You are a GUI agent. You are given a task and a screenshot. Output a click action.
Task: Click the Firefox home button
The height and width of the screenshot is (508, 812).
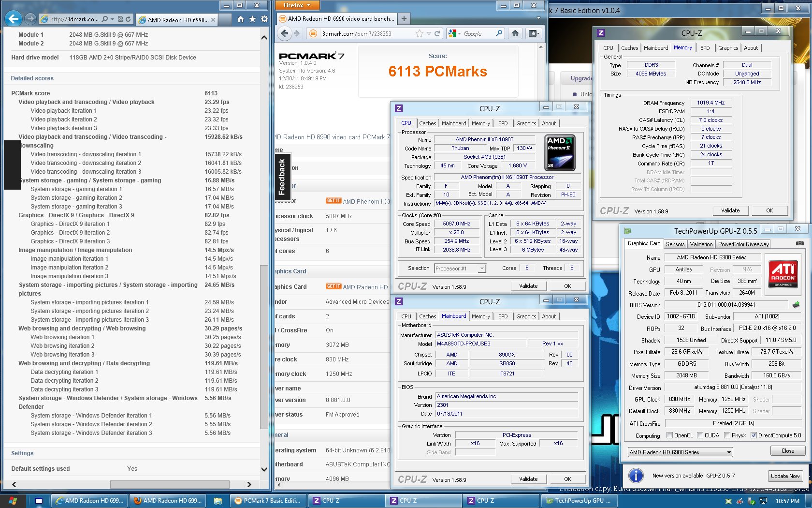pyautogui.click(x=515, y=33)
